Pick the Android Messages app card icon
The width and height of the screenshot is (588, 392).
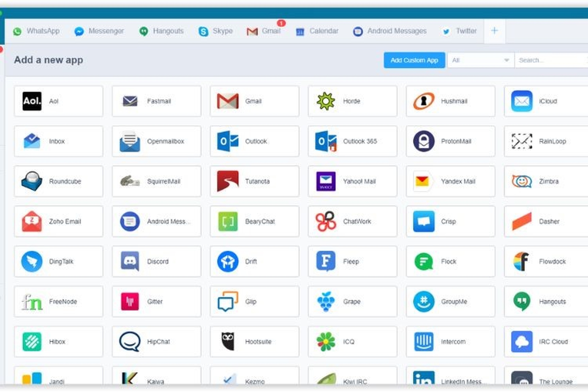click(x=130, y=221)
